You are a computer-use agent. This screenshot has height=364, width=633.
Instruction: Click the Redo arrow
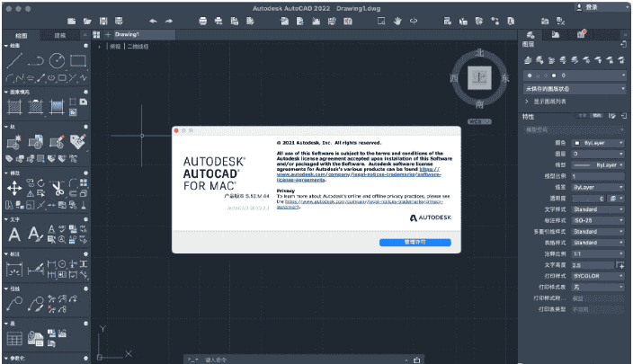[169, 21]
